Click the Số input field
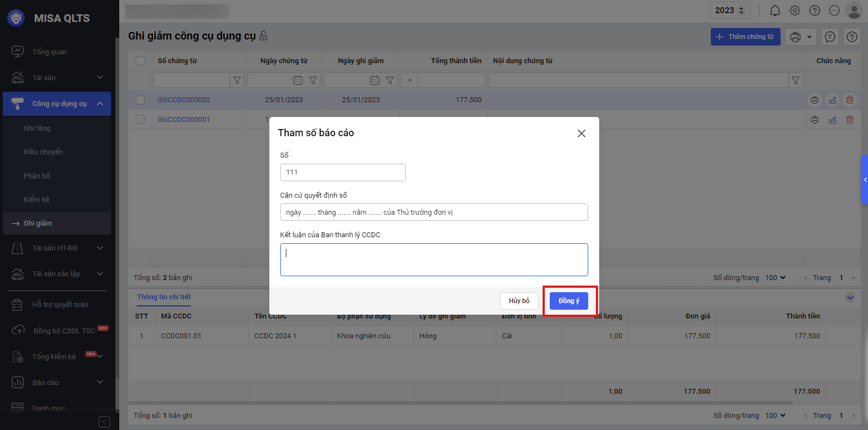This screenshot has width=868, height=430. pyautogui.click(x=342, y=172)
